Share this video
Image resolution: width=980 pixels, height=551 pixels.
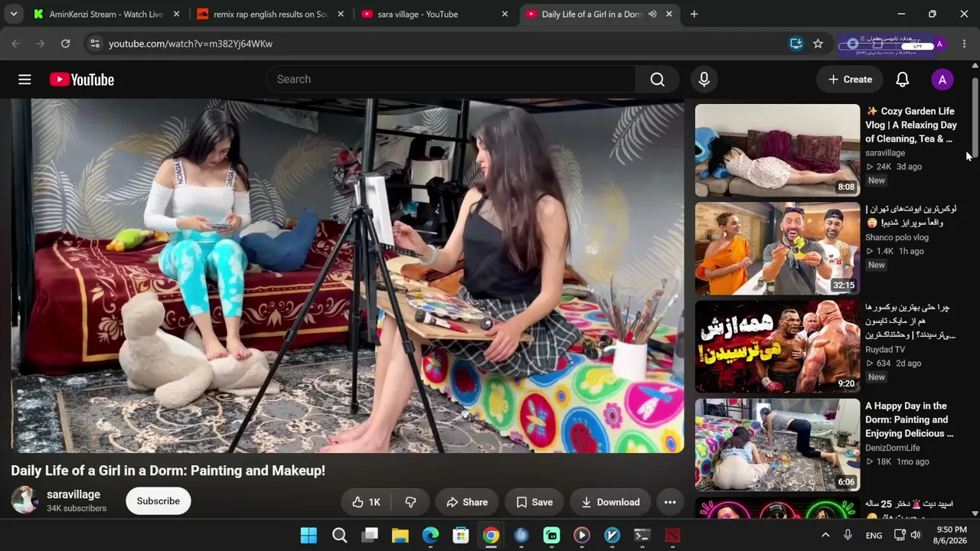click(467, 502)
